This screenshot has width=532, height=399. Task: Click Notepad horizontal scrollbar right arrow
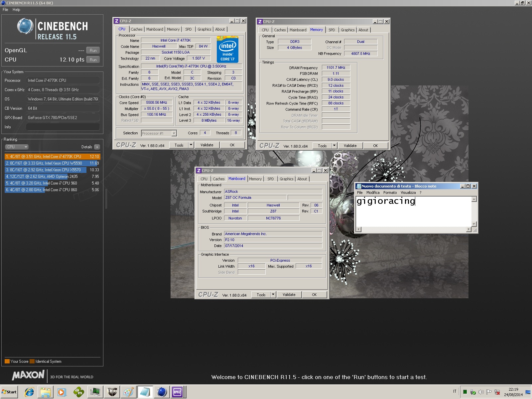pos(468,229)
